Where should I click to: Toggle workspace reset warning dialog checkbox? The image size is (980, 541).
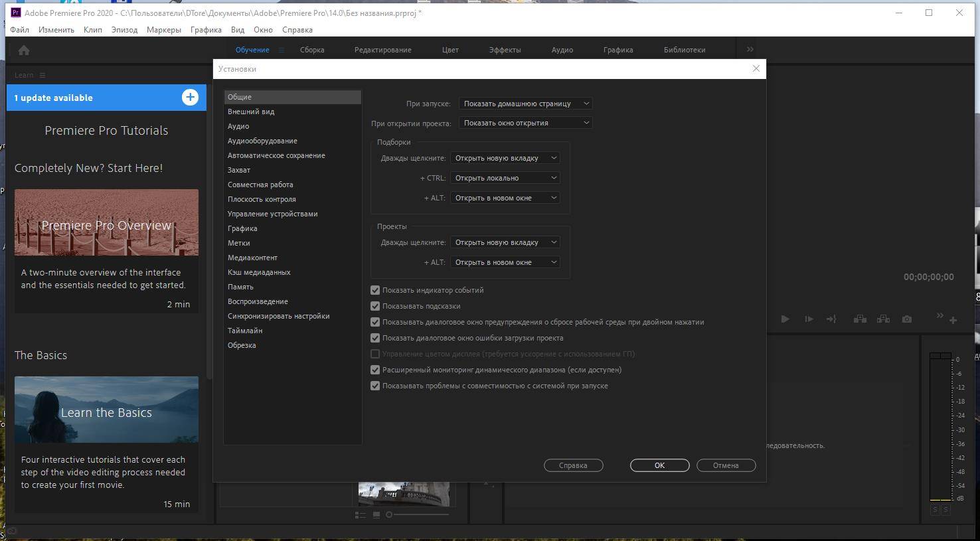pyautogui.click(x=375, y=322)
